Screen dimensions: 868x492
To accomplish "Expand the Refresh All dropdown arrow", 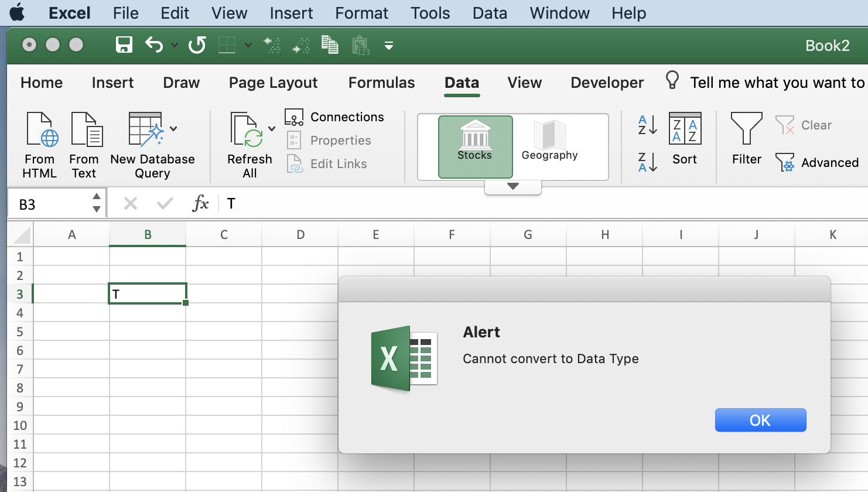I will click(272, 129).
